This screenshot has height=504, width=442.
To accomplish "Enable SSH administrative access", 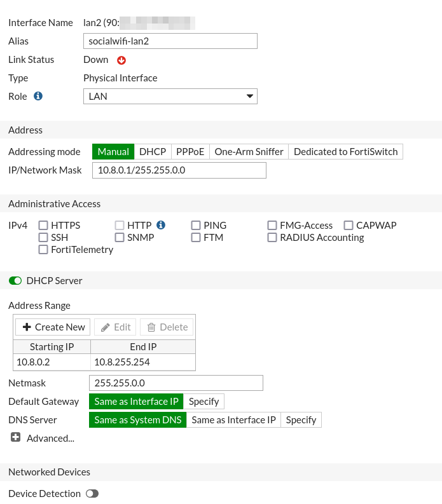I will coord(44,238).
